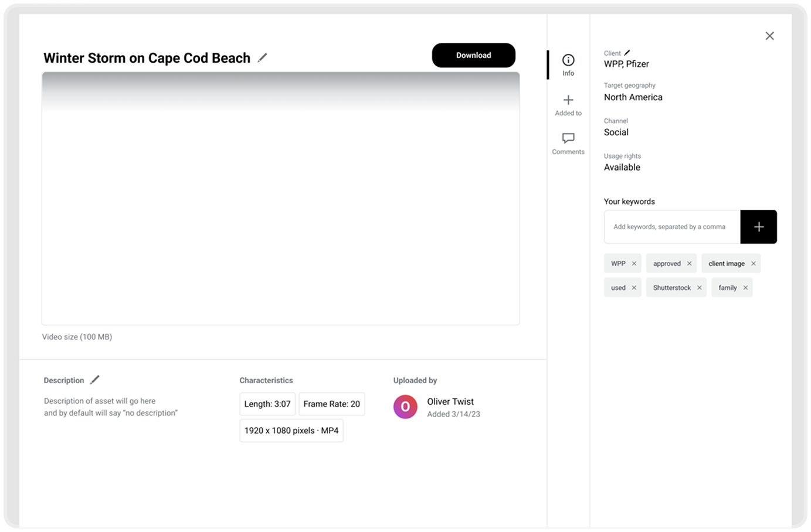Open the Info tab
Viewport: 811px width, 532px height.
point(568,64)
